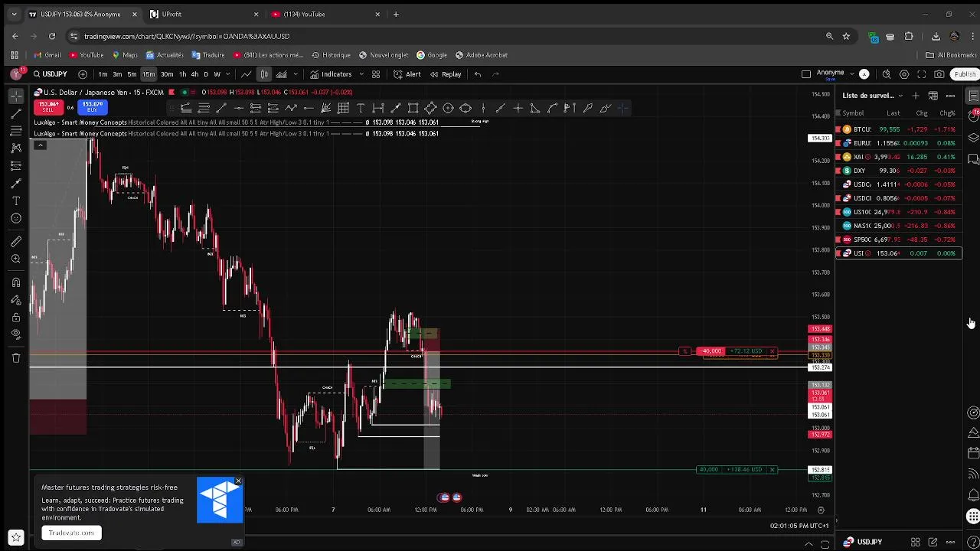Image resolution: width=980 pixels, height=551 pixels.
Task: Select the brush tool in left sidebar
Action: point(16,184)
